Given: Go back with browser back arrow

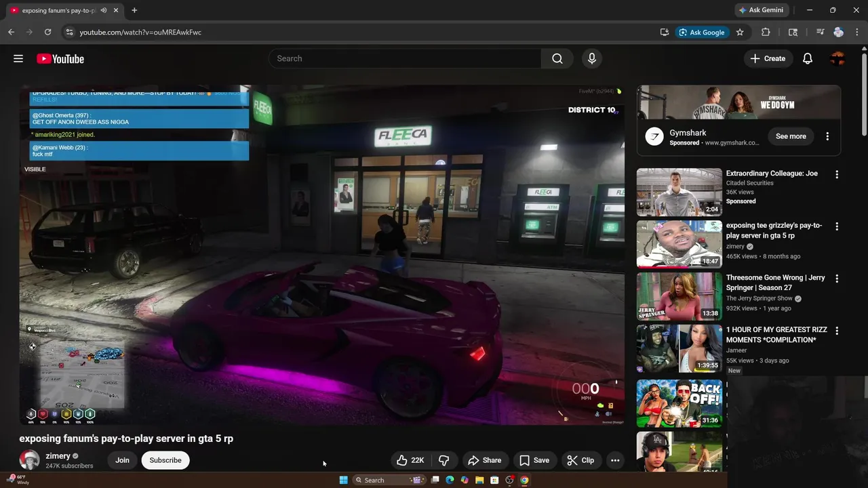Looking at the screenshot, I should click(x=11, y=32).
